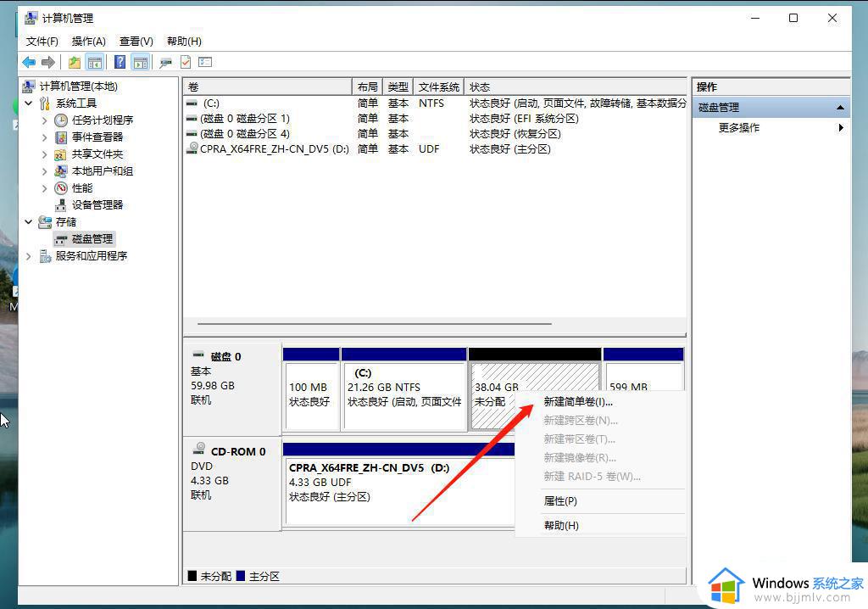Select the 磁盘 0 磁盘分区 4 volume row
868x609 pixels.
click(435, 133)
